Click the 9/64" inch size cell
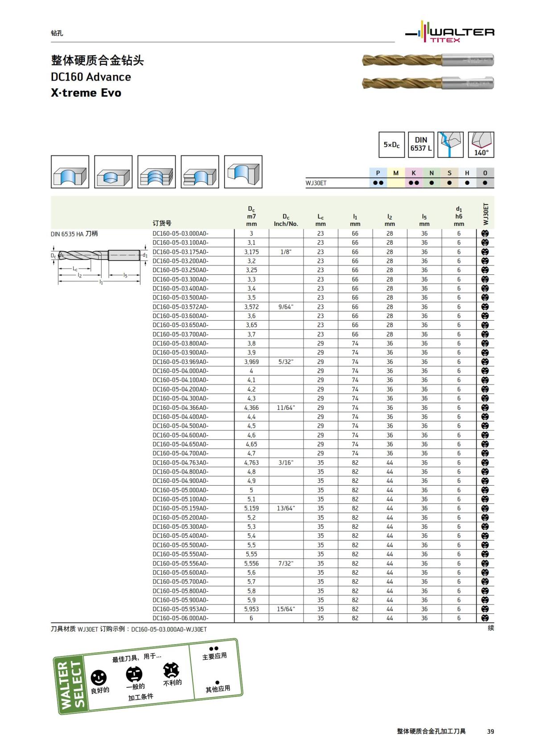Screen dimensions: 535x756 (286, 306)
